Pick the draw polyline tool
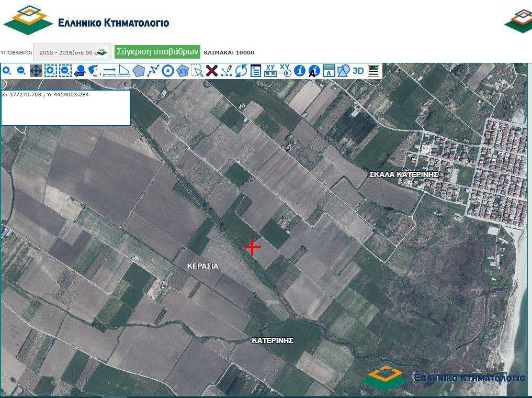This screenshot has width=532, height=398. pyautogui.click(x=153, y=71)
